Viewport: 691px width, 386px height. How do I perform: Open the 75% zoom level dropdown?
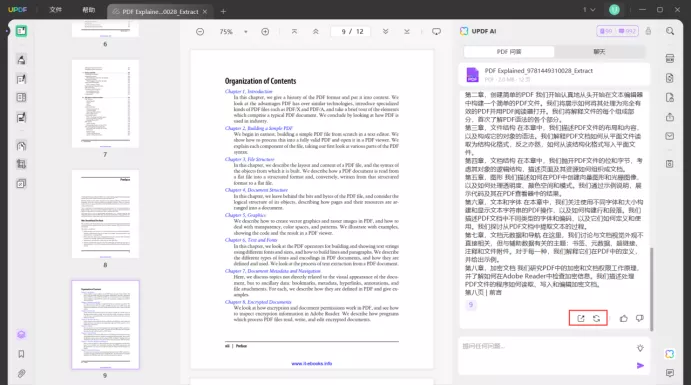pos(246,32)
